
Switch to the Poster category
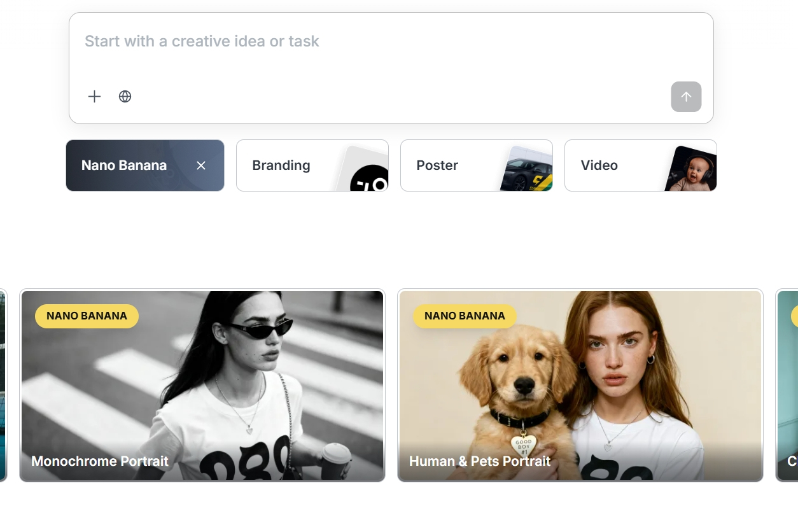tap(437, 165)
